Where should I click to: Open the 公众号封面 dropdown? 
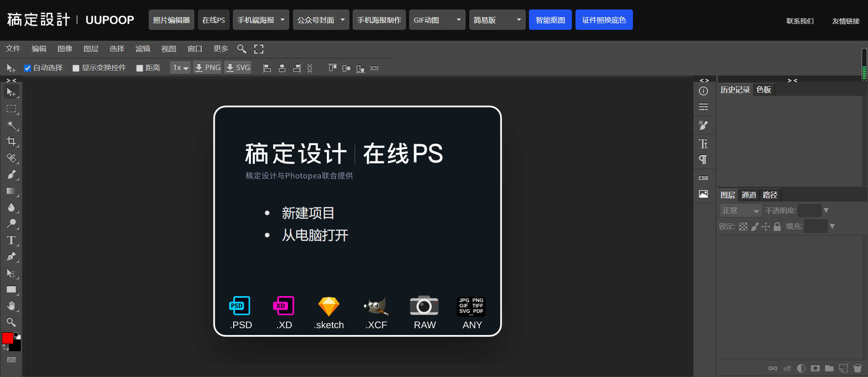[321, 20]
